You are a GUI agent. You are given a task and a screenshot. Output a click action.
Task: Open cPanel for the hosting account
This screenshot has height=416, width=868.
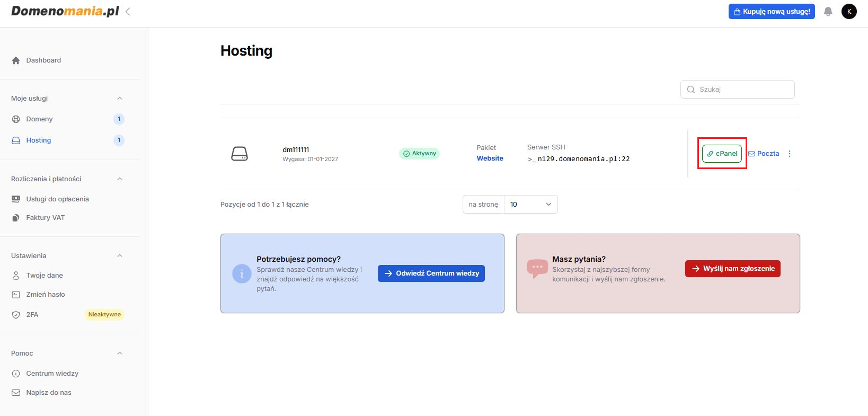pyautogui.click(x=722, y=154)
